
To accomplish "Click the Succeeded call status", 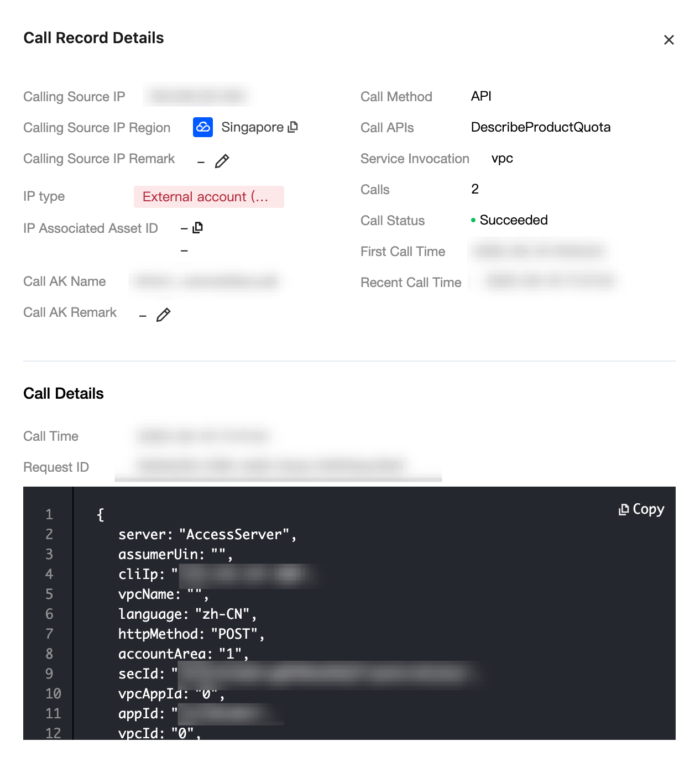I will 513,220.
